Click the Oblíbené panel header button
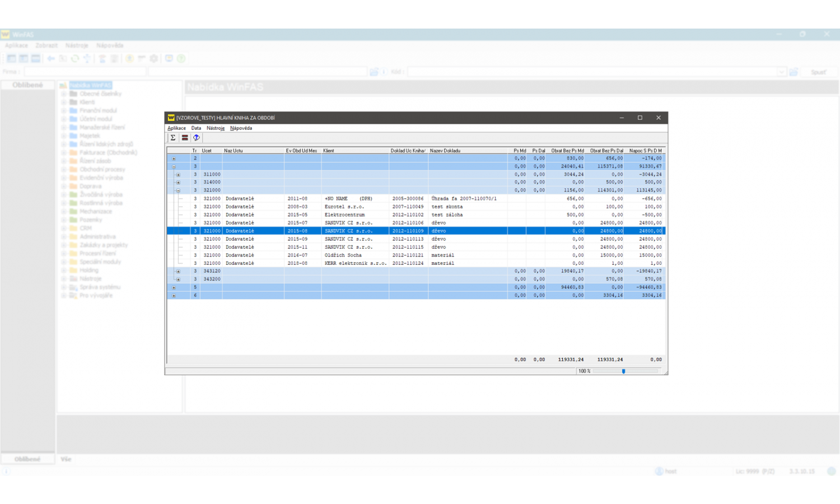The height and width of the screenshot is (504, 840). pos(27,85)
